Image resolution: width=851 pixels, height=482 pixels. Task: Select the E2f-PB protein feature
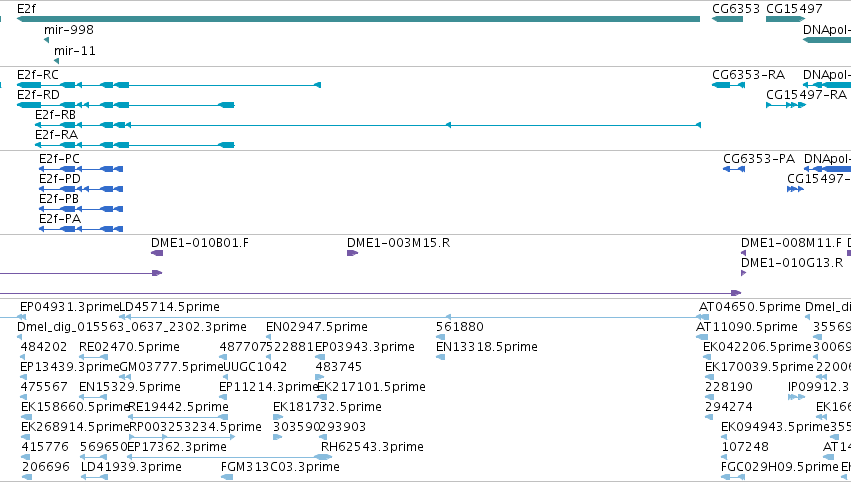81,209
